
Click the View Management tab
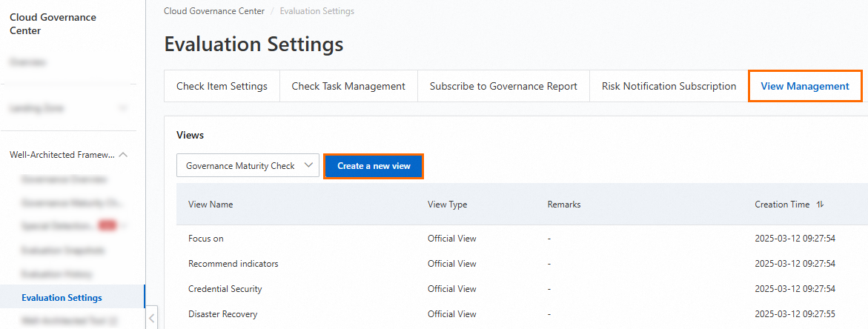pyautogui.click(x=805, y=87)
